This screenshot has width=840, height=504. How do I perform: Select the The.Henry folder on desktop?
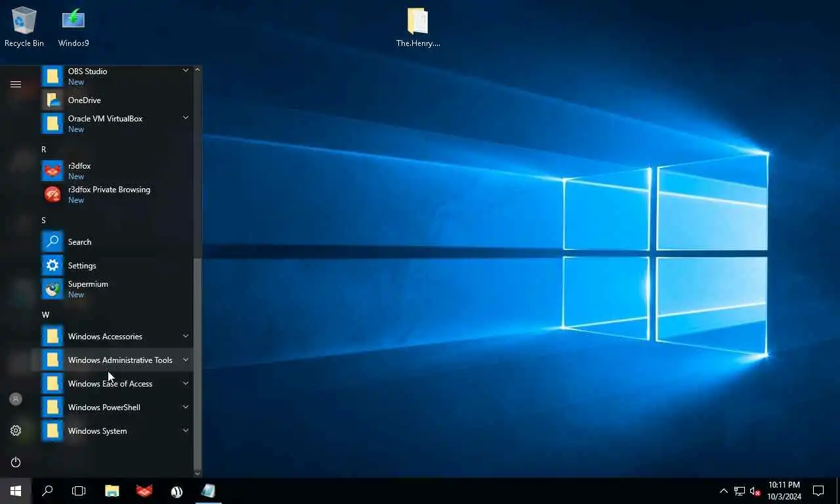pos(418,27)
